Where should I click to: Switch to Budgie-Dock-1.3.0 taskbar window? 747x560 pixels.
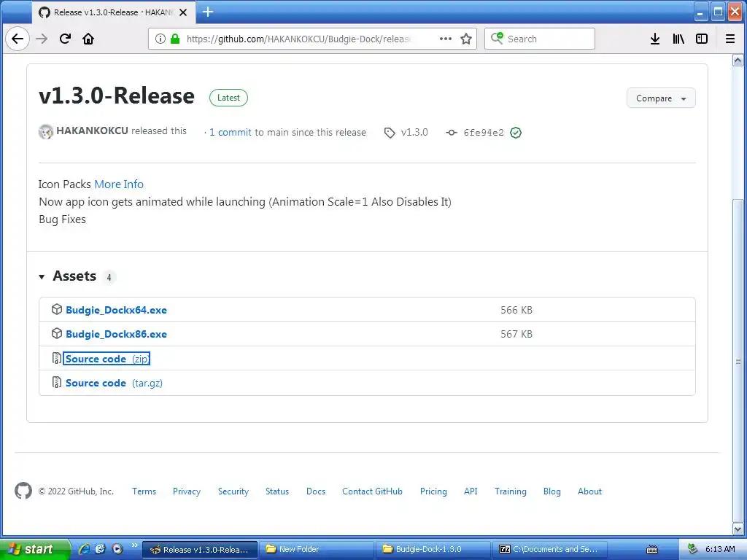tap(433, 550)
